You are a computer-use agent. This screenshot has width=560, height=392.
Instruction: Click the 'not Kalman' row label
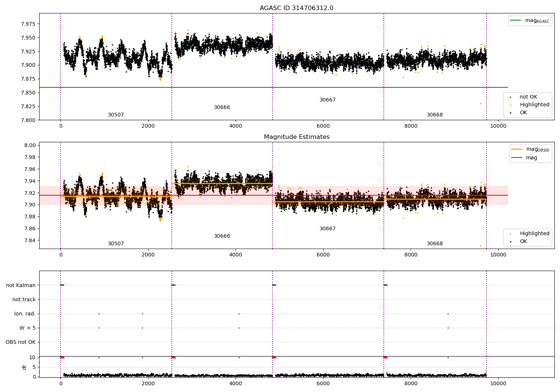pos(21,286)
